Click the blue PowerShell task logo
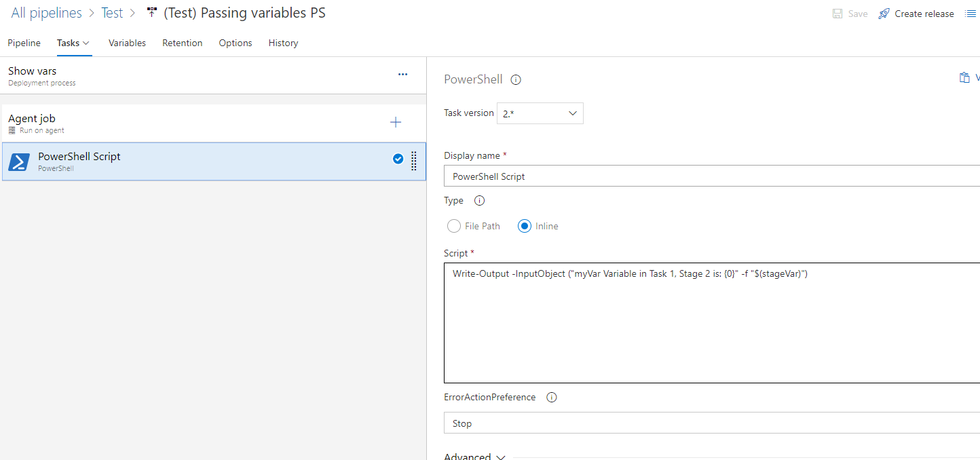This screenshot has height=460, width=980. pyautogui.click(x=19, y=161)
